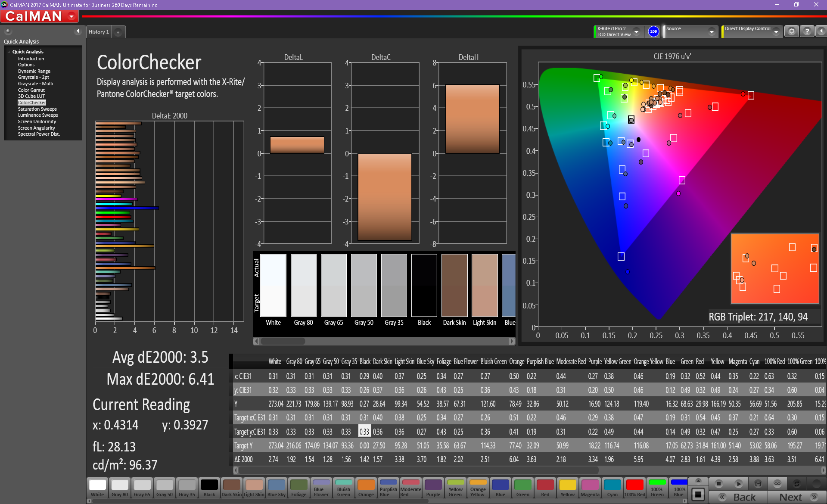Screen dimensions: 827x504
Task: Select the Orange color swatch
Action: tap(366, 488)
